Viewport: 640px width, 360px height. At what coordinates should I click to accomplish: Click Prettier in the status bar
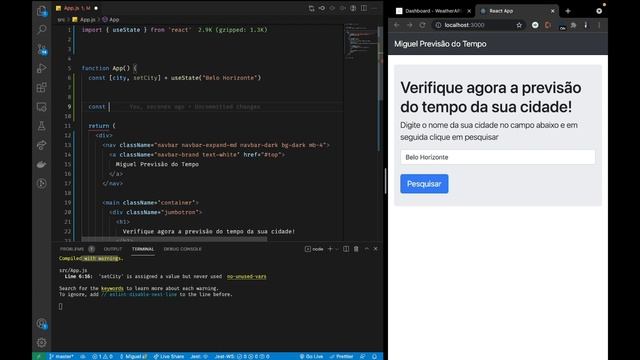[342, 356]
